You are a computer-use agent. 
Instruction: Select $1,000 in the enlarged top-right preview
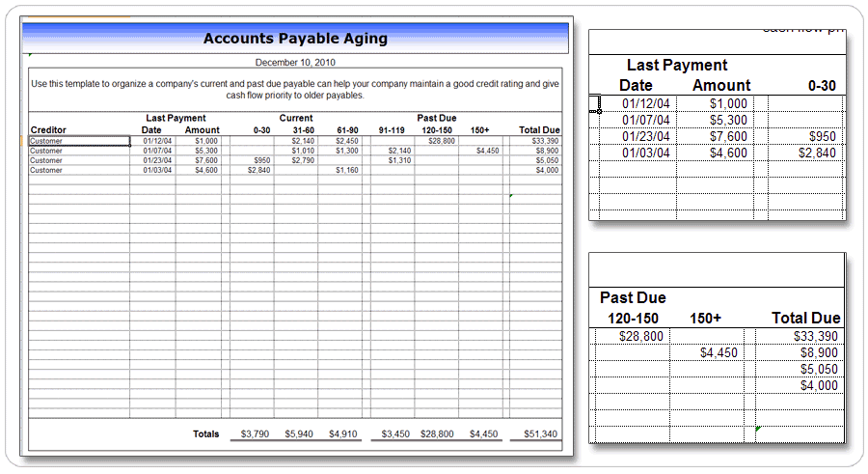click(x=728, y=103)
